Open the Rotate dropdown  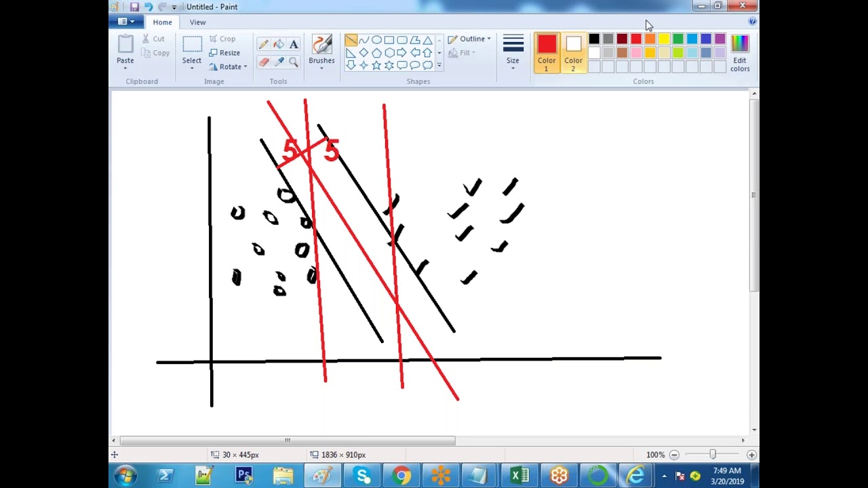point(229,66)
